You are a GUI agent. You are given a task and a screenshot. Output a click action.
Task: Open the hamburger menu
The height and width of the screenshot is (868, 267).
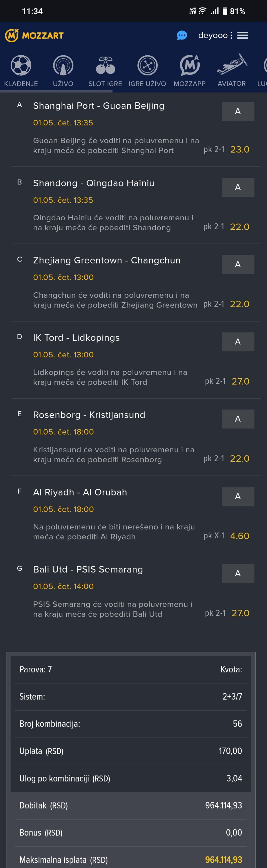[x=243, y=35]
